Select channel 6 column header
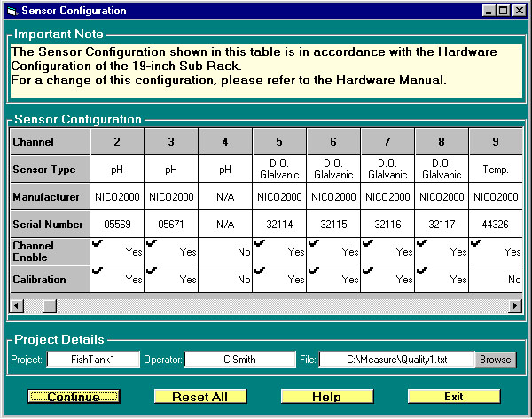 [x=333, y=141]
